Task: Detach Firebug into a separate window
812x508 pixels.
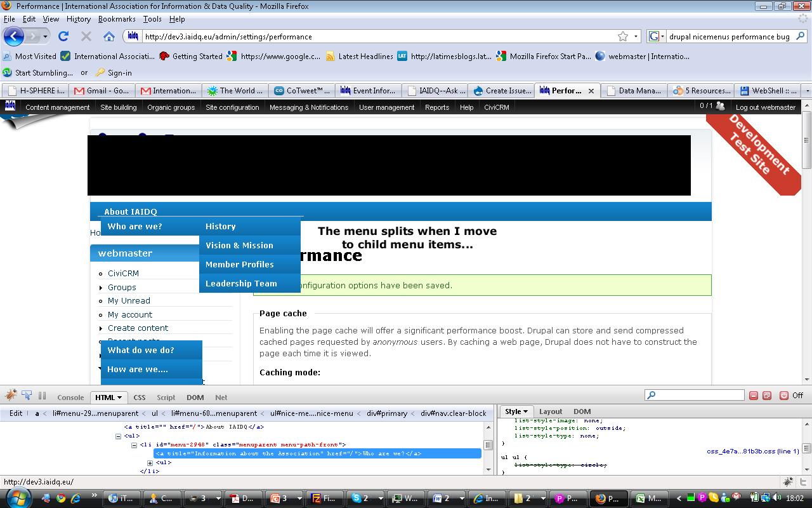Action: (x=766, y=396)
